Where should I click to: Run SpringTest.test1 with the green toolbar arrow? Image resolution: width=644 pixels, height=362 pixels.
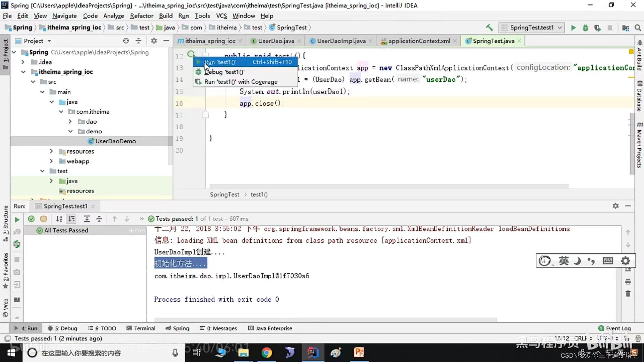[573, 28]
